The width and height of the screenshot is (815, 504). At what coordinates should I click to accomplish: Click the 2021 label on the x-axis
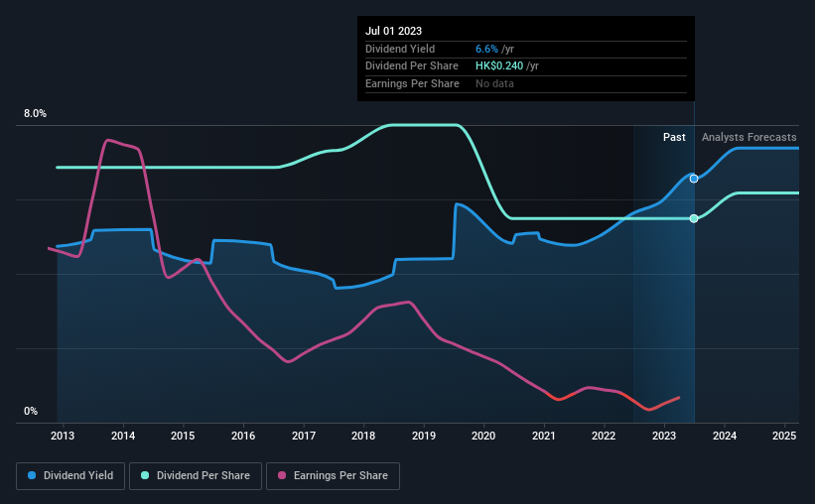tap(544, 436)
